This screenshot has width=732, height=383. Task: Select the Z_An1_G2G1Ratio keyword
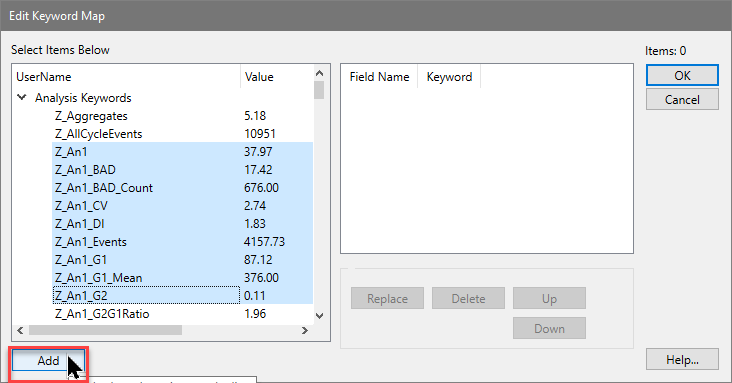pos(102,314)
